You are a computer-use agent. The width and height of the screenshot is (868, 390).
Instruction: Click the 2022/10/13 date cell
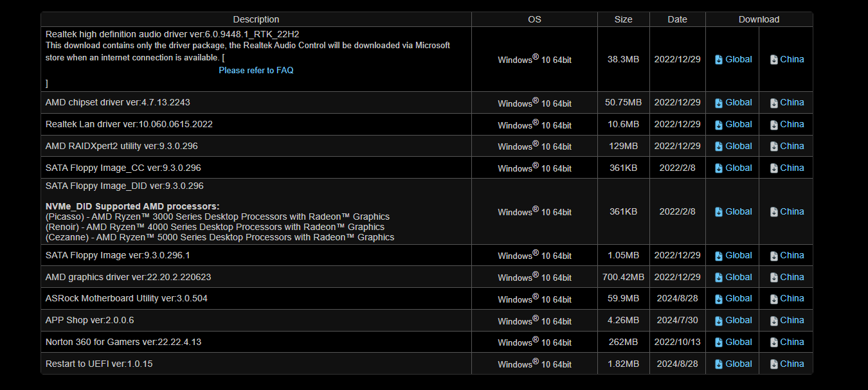coord(677,342)
